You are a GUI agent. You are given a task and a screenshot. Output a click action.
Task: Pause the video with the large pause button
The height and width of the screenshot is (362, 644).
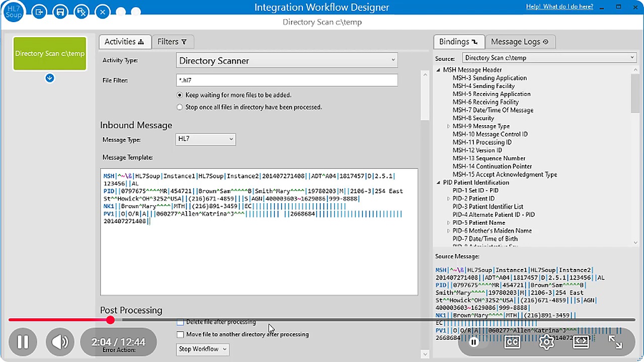23,342
